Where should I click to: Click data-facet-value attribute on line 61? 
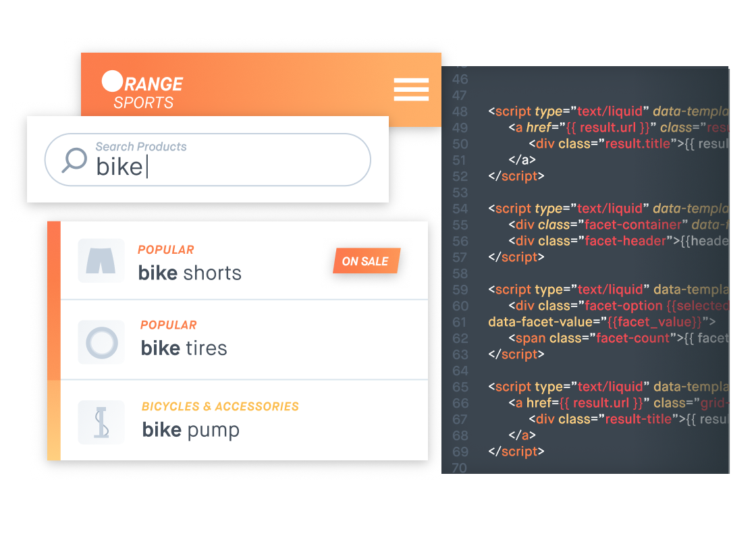coord(601,321)
